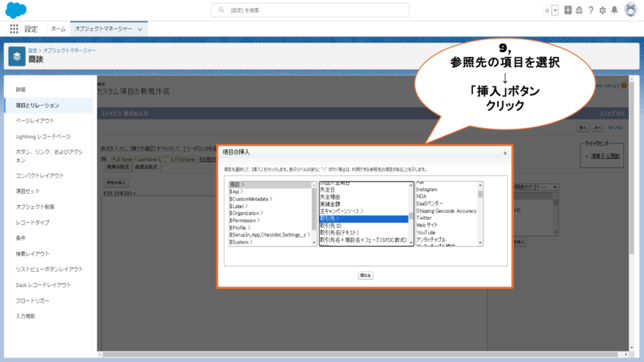
Task: Click the 設定 breadcrumb link
Action: tap(32, 50)
